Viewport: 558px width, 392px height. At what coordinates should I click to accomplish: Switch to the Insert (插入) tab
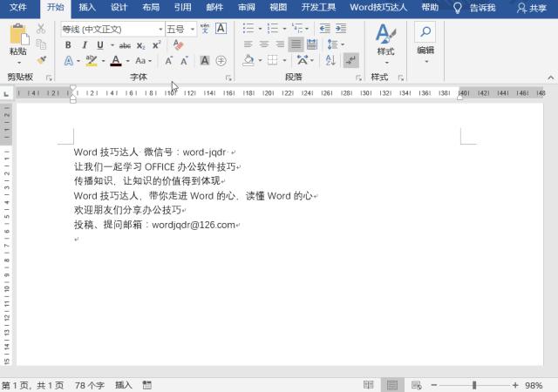tap(87, 8)
